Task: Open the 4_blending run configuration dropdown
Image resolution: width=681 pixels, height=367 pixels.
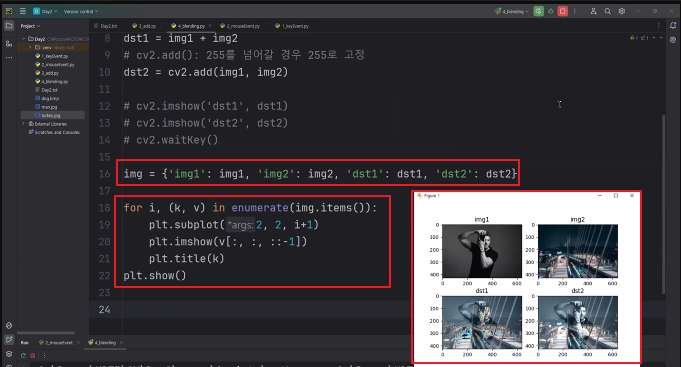Action: coord(512,11)
